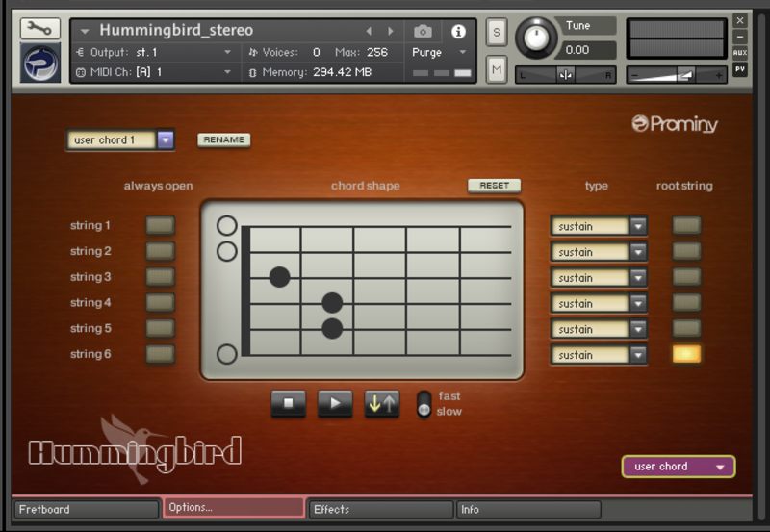Open the Purge menu
The height and width of the screenshot is (532, 770).
(x=439, y=52)
